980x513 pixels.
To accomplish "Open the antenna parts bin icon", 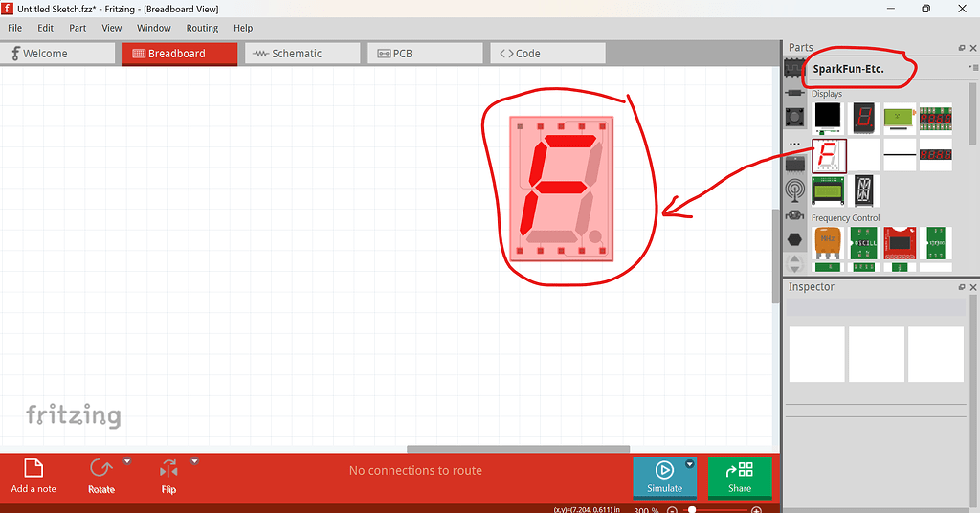I will pos(794,190).
